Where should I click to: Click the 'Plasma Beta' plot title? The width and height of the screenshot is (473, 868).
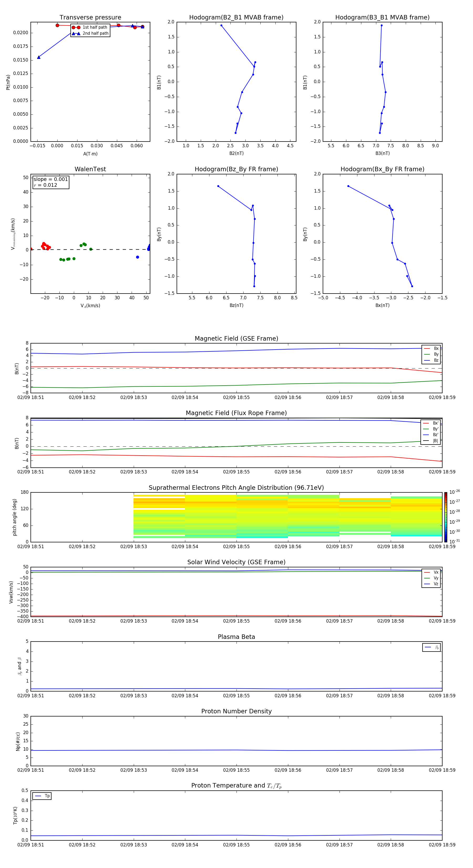[236, 637]
